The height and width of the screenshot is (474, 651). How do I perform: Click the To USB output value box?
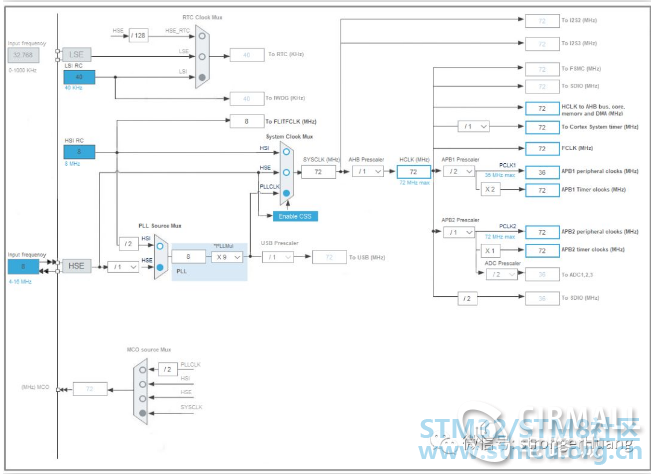(330, 257)
